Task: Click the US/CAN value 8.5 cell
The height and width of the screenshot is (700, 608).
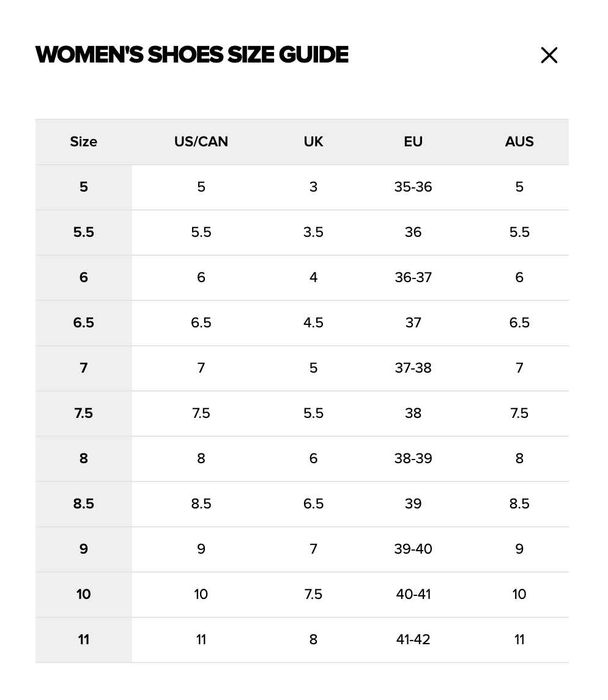Action: click(x=201, y=504)
